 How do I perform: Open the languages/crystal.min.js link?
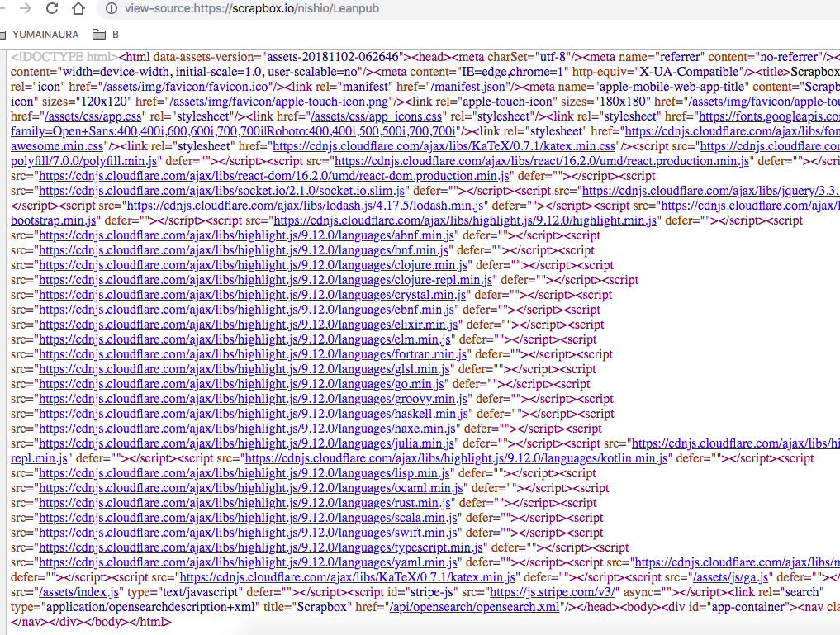tap(252, 295)
